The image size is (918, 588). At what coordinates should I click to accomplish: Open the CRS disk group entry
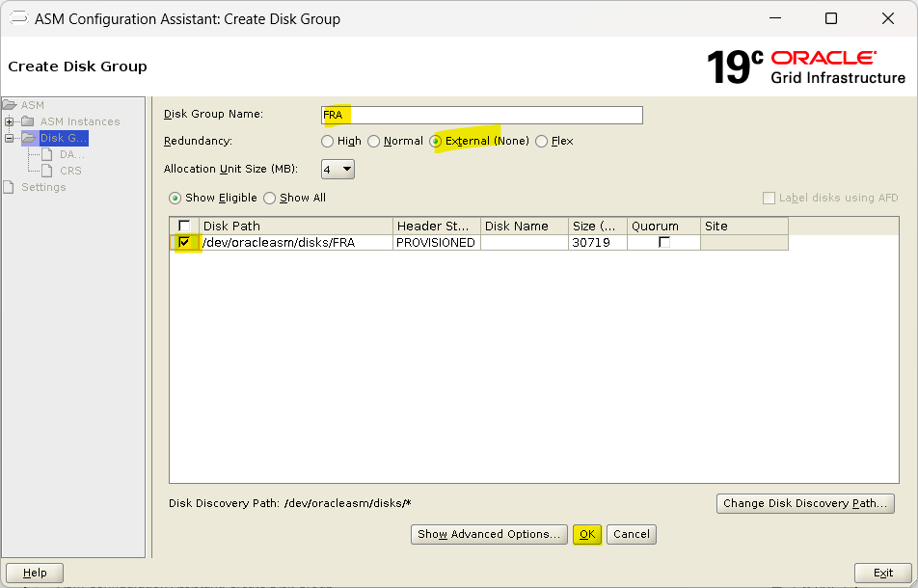click(70, 171)
